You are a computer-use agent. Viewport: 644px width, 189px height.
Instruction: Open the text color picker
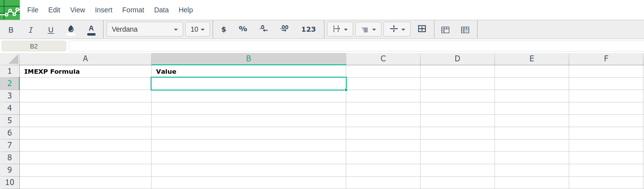point(91,30)
